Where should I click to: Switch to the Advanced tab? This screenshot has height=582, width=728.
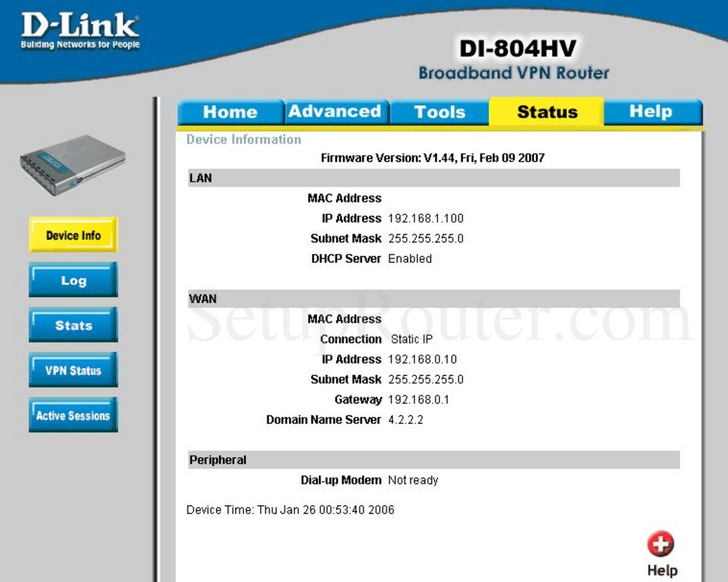click(x=336, y=111)
